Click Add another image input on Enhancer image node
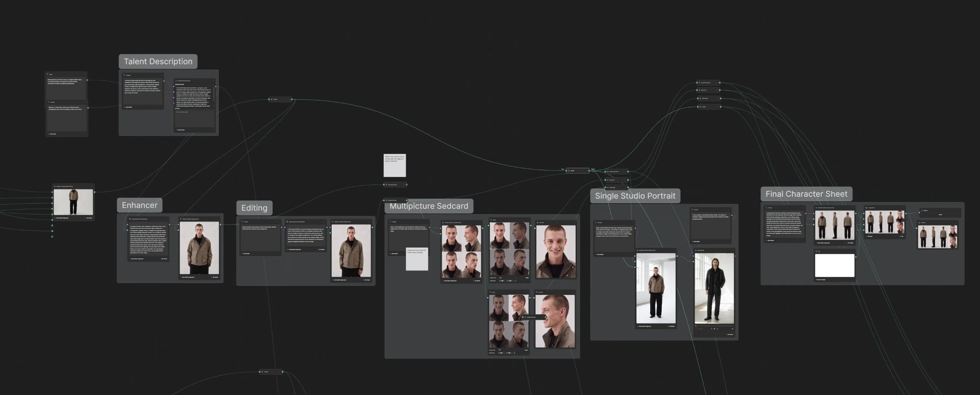 (188, 277)
